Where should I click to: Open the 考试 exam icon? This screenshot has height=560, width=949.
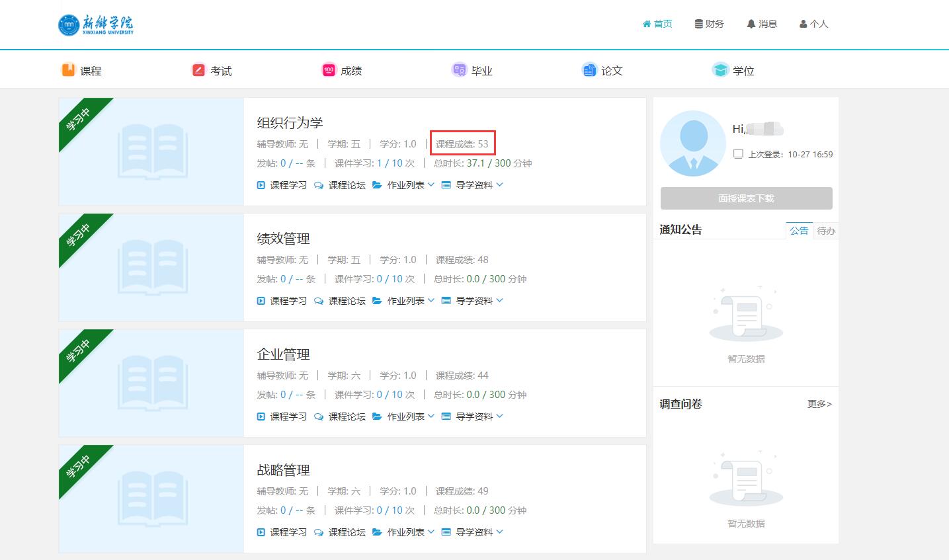(x=198, y=70)
